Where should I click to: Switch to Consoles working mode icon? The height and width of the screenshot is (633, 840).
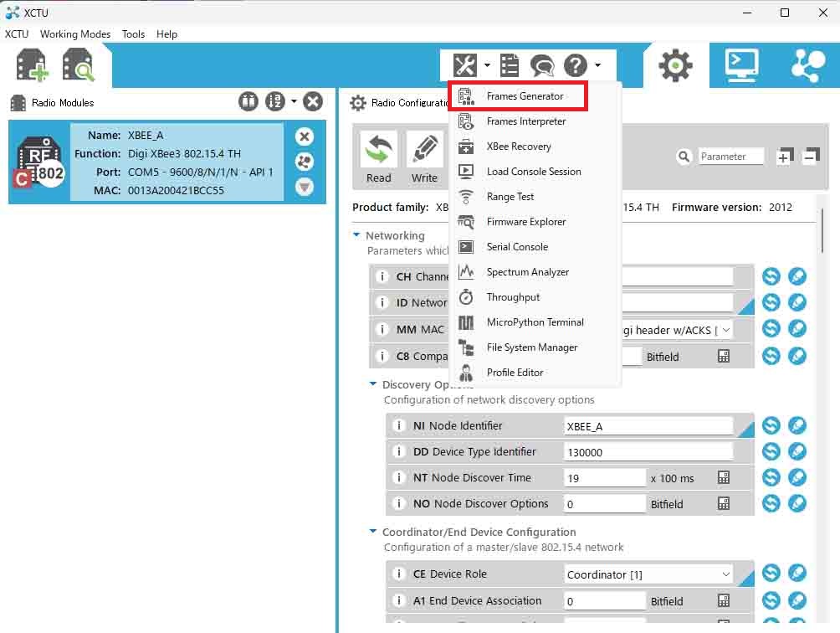[x=742, y=64]
